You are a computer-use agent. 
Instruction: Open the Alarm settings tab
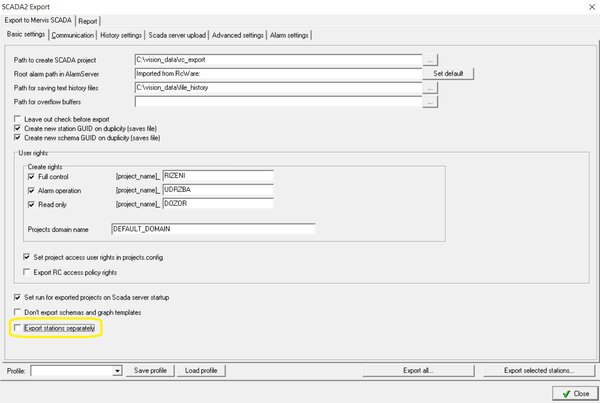291,35
